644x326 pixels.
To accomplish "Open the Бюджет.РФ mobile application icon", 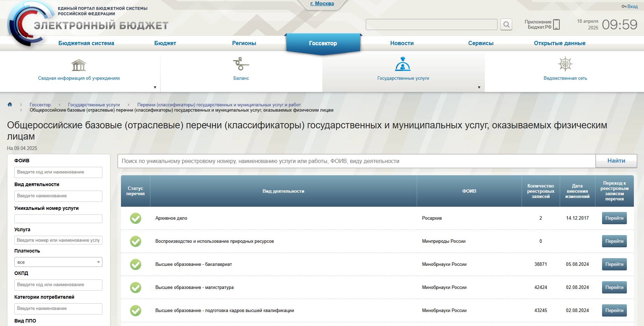I will [556, 24].
